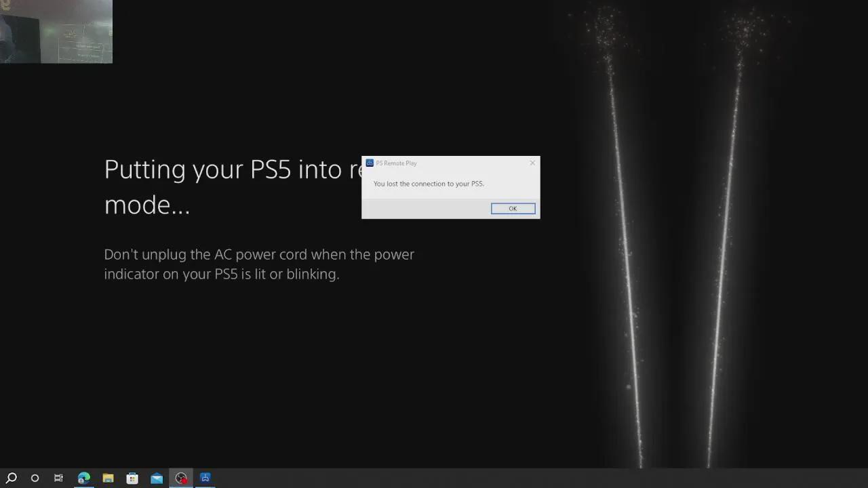Click the PS Remote Play logo in the dialog
The image size is (868, 488).
click(370, 163)
